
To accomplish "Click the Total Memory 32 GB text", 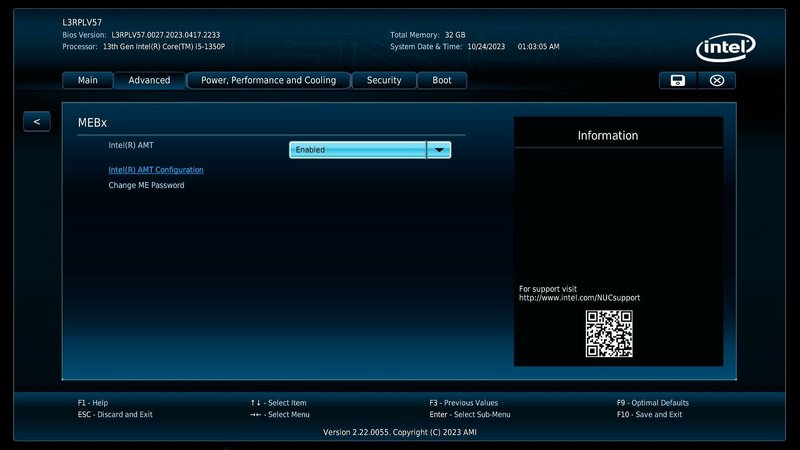I will (x=428, y=35).
